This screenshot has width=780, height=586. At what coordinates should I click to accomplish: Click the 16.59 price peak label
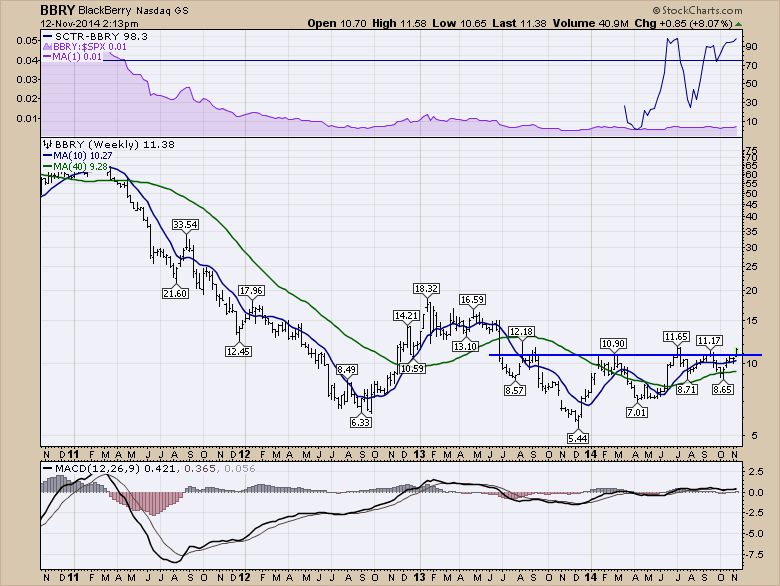coord(473,299)
